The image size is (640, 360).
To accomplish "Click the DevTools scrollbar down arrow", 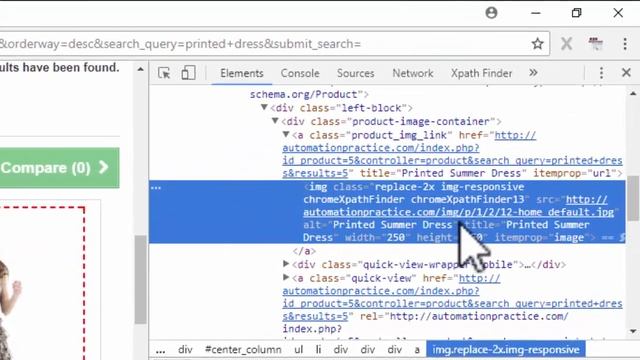I will [x=633, y=331].
